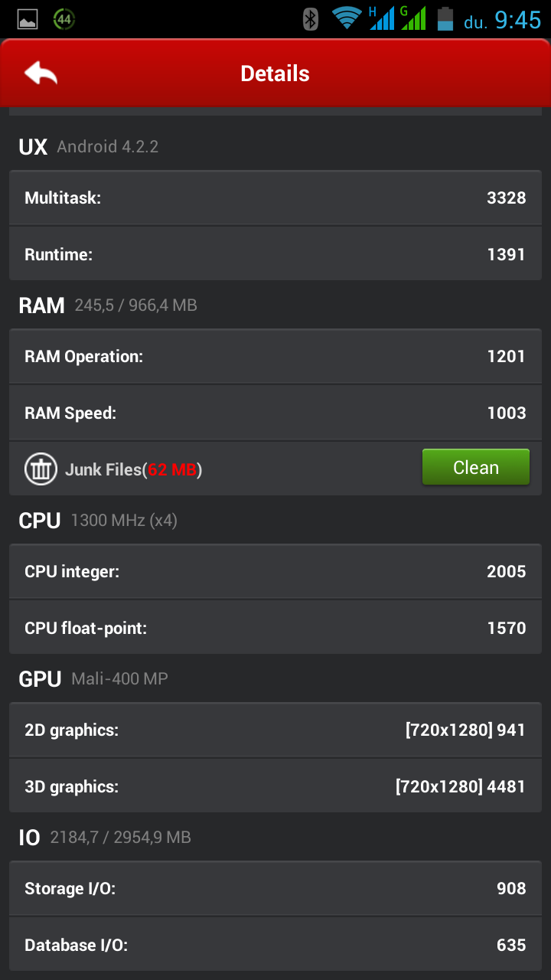The width and height of the screenshot is (551, 980).
Task: Select the Database I/O score row
Action: [x=275, y=946]
